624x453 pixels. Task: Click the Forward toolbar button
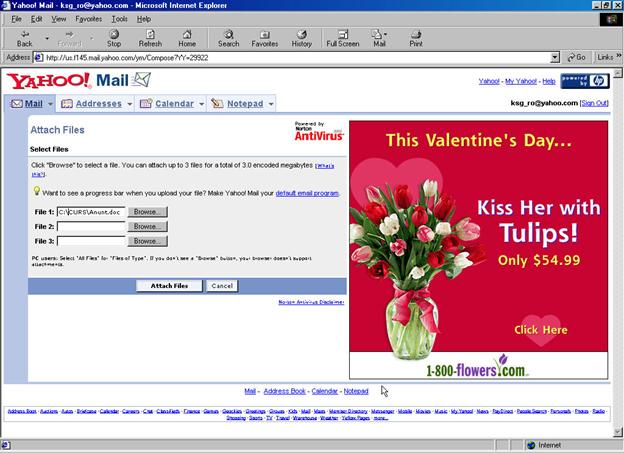[70, 39]
